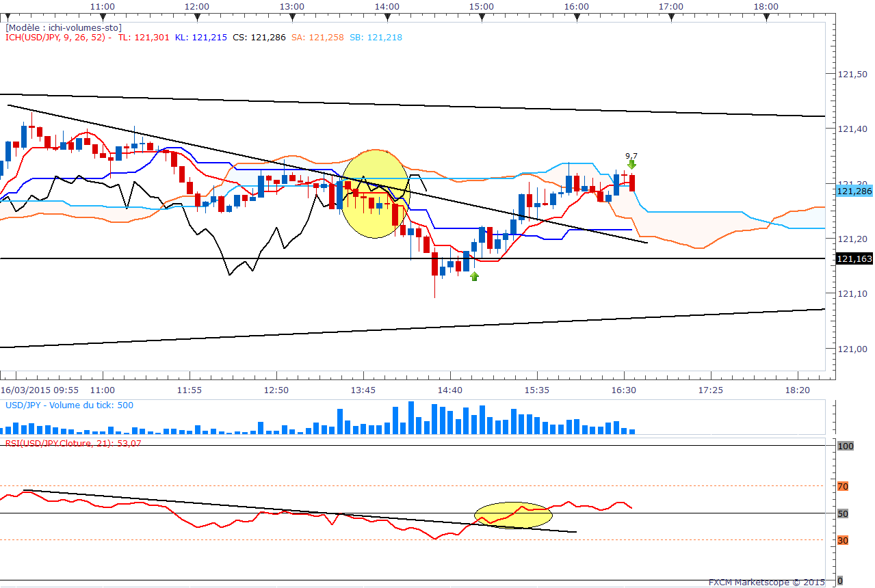
Task: Open the Modèle ichi-volumes-sto label
Action: click(x=64, y=27)
